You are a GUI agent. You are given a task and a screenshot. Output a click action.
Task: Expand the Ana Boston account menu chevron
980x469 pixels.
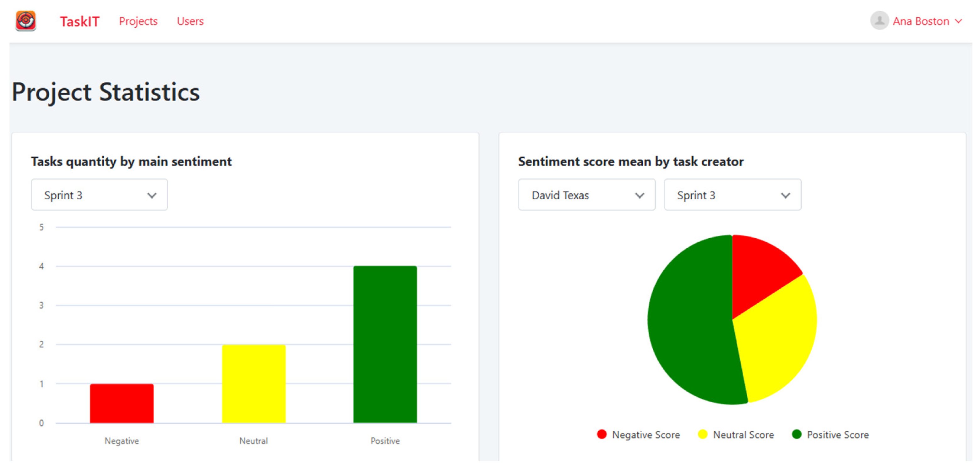click(959, 21)
